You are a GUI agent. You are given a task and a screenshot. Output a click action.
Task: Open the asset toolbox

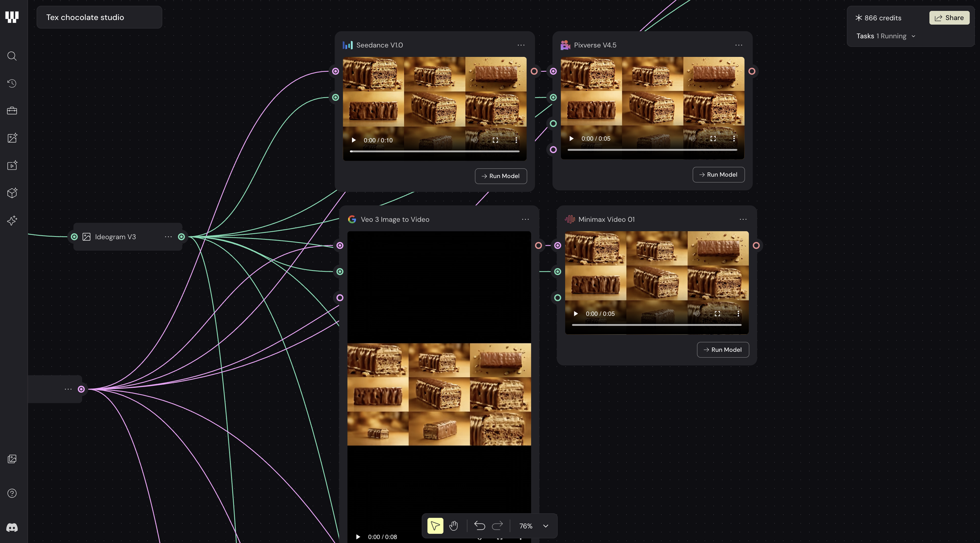coord(12,111)
